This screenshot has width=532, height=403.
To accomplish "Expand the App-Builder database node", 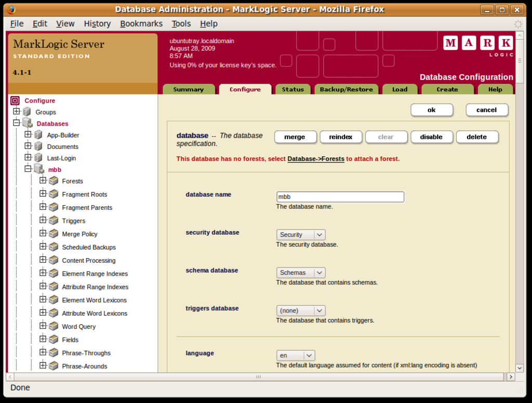I will 28,134.
